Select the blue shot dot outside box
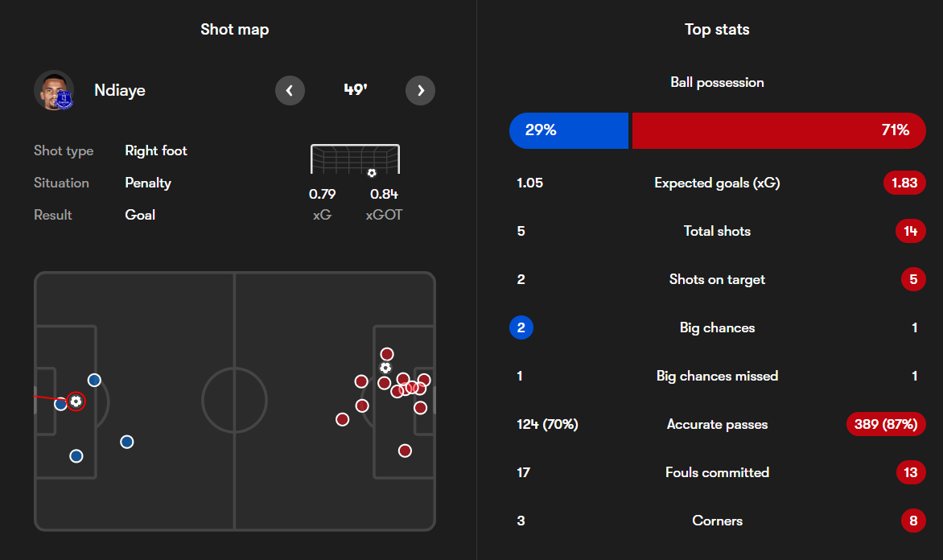 pyautogui.click(x=127, y=442)
